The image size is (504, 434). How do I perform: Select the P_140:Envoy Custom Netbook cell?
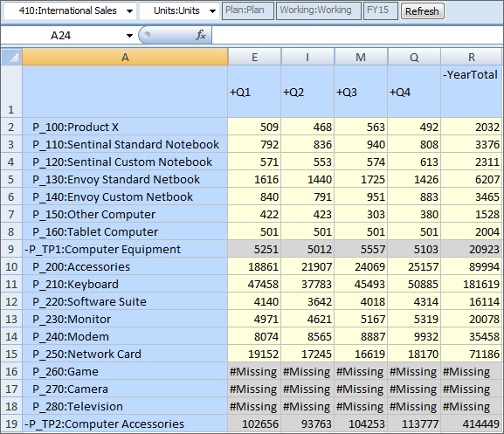coord(125,196)
